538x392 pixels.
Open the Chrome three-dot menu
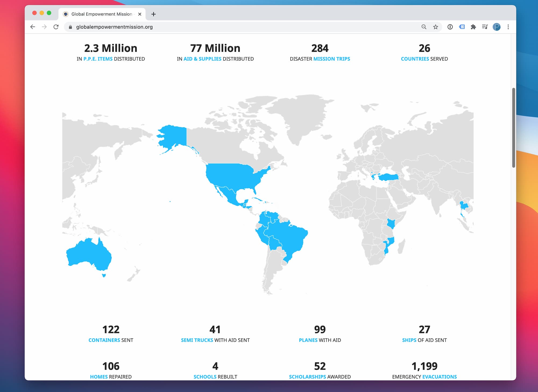(x=508, y=27)
